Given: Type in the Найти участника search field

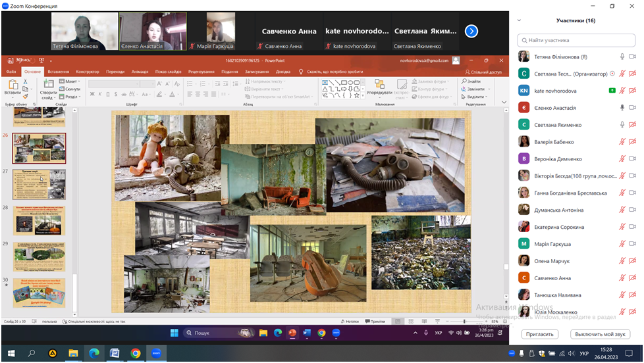Looking at the screenshot, I should [577, 40].
